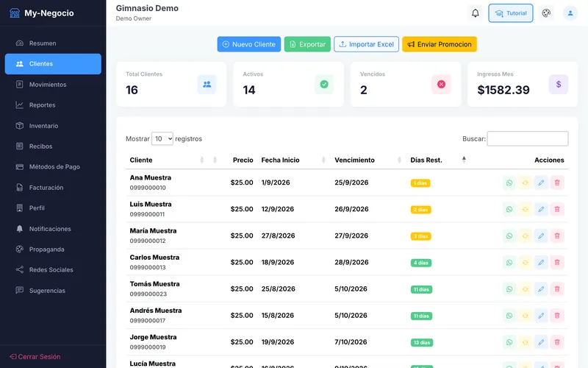Screen dimensions: 588x368
Task: Click the Enviar Promocion button
Action: 440,44
